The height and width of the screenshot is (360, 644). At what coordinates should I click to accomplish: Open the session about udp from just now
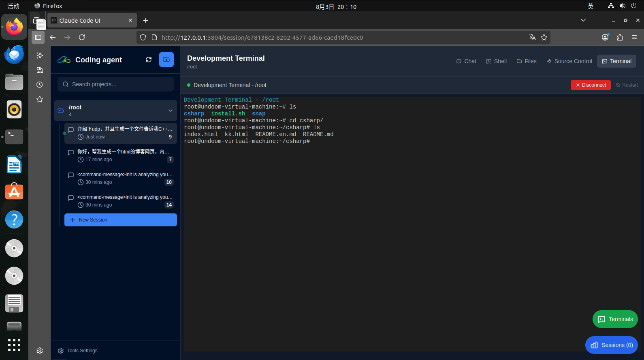tap(121, 133)
